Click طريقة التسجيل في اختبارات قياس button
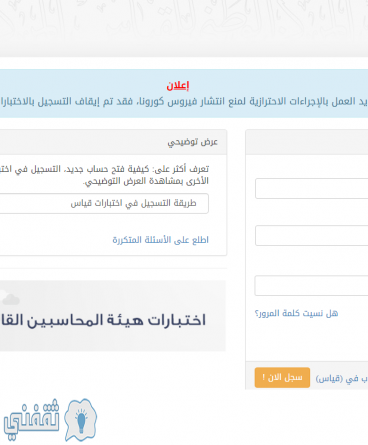The width and height of the screenshot is (368, 445). [x=104, y=203]
